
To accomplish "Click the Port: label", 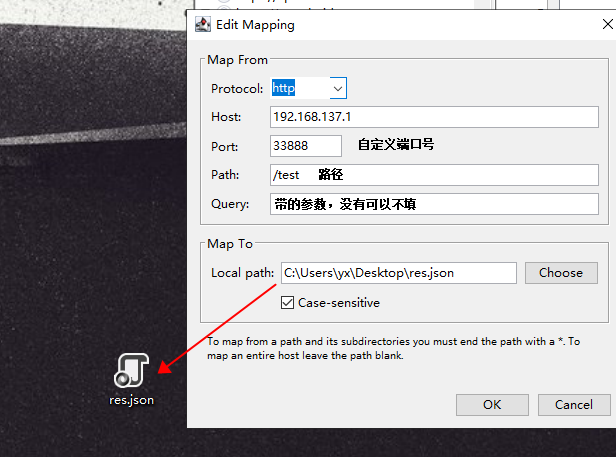I will (x=224, y=147).
